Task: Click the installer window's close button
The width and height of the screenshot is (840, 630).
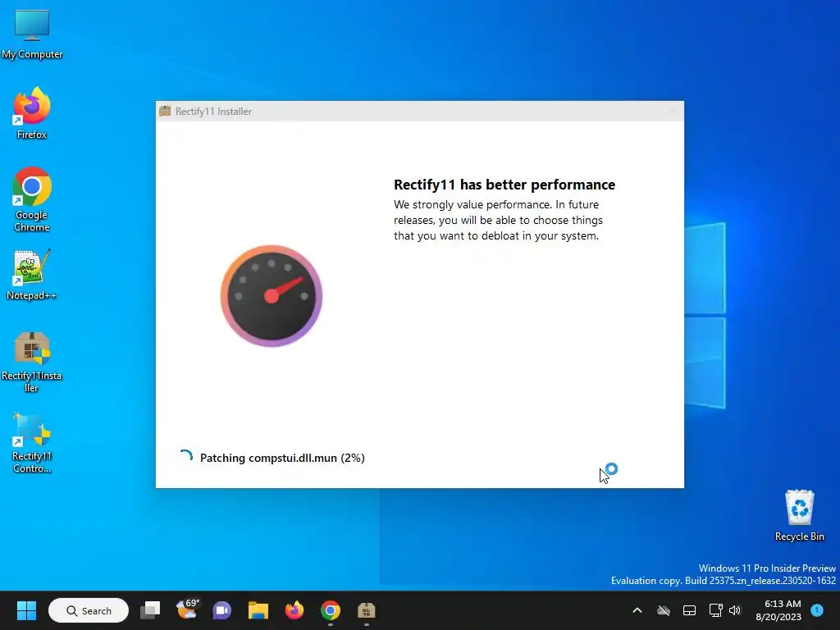Action: [672, 112]
